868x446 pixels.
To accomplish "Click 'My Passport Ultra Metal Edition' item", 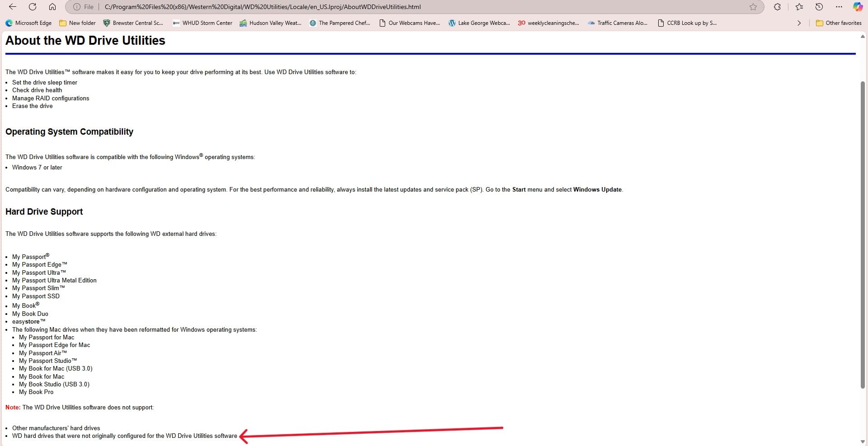I will (x=54, y=281).
